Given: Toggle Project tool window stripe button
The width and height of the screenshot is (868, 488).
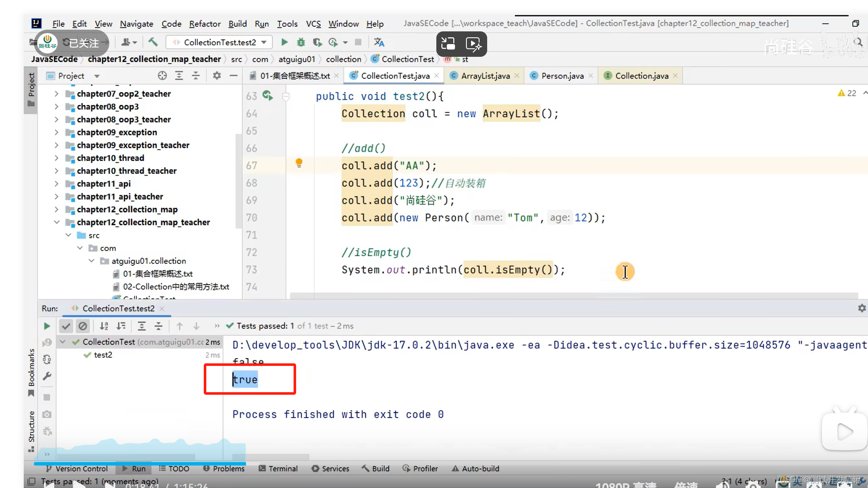Looking at the screenshot, I should point(31,90).
